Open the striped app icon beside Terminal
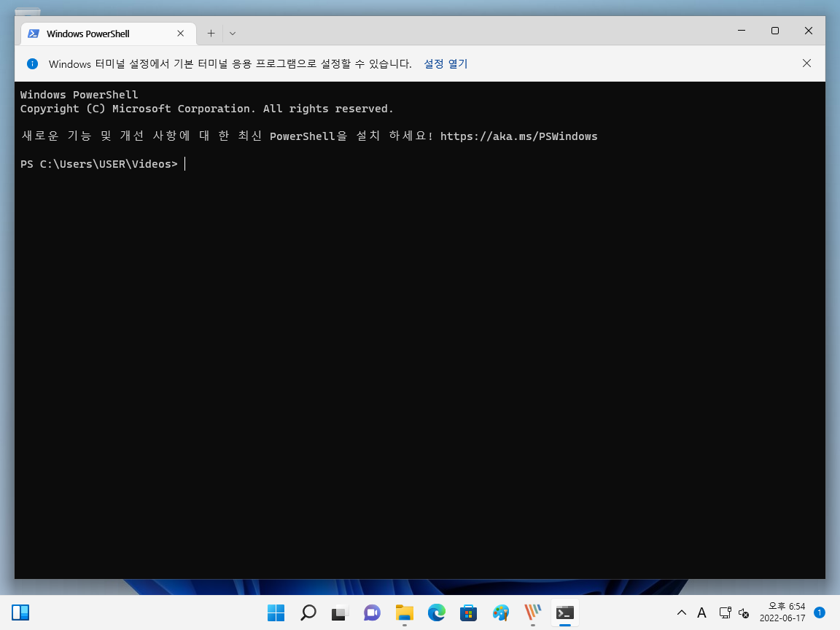This screenshot has width=840, height=630. 532,612
